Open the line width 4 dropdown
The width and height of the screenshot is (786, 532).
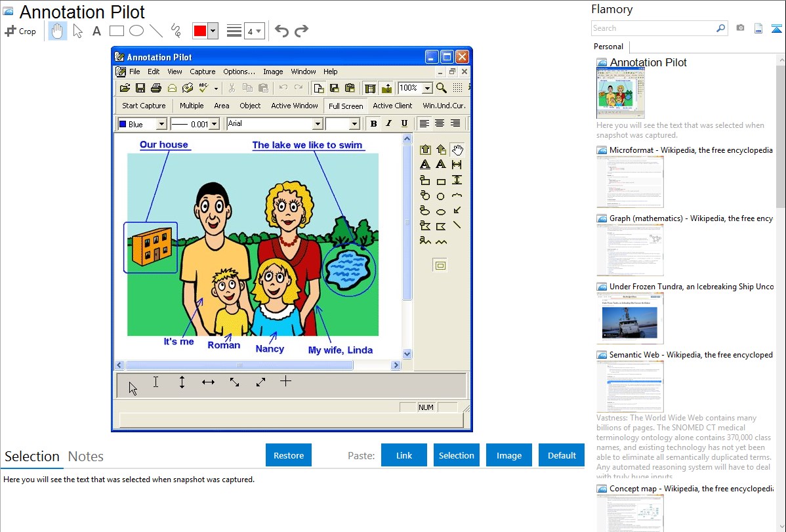click(x=255, y=31)
